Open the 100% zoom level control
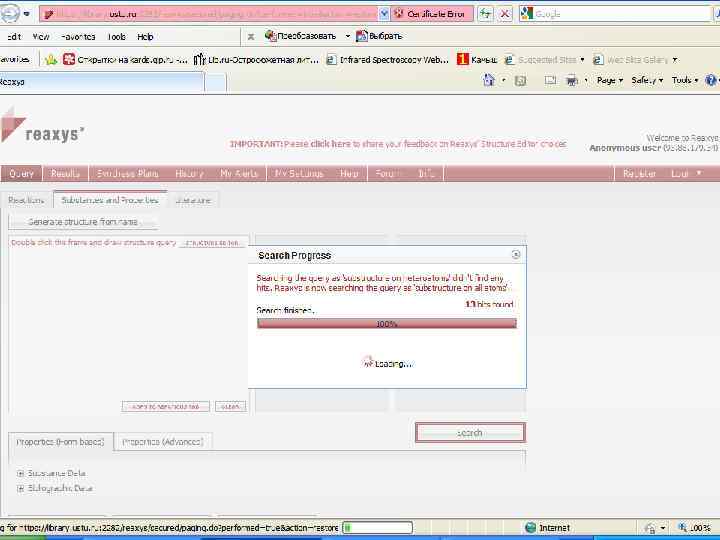 point(696,528)
